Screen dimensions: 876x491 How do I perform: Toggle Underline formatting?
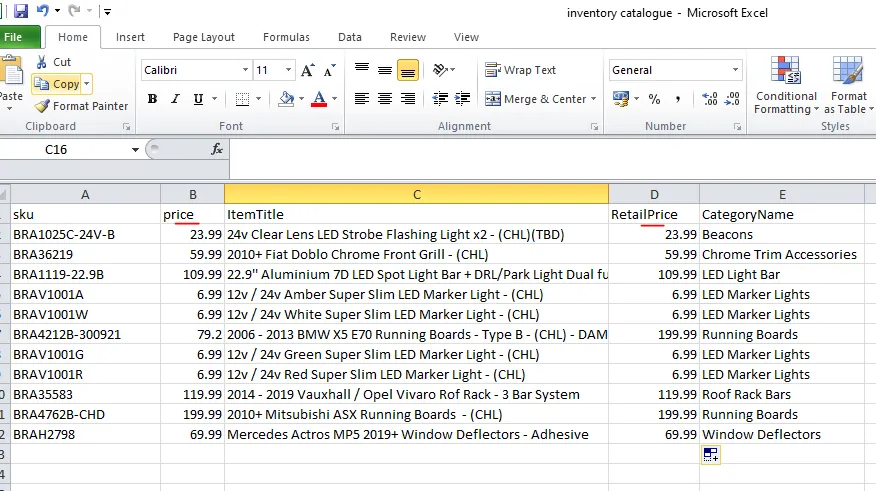(198, 99)
